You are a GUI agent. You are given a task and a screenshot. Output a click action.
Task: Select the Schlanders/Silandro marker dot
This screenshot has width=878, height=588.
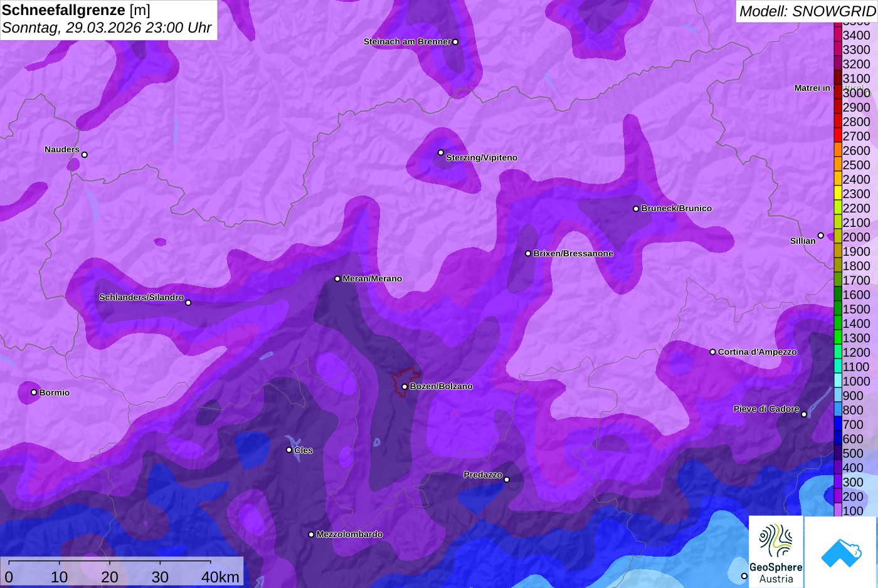pyautogui.click(x=188, y=303)
